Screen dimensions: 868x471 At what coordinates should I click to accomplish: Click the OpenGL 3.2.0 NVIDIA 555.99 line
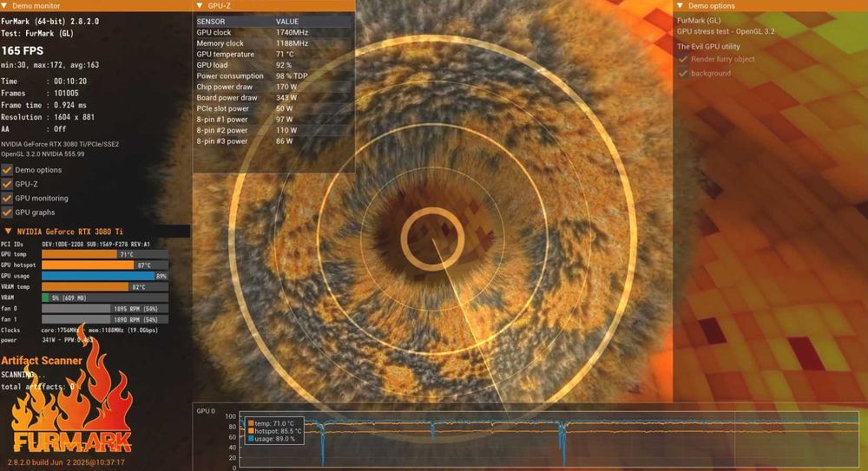(x=43, y=154)
